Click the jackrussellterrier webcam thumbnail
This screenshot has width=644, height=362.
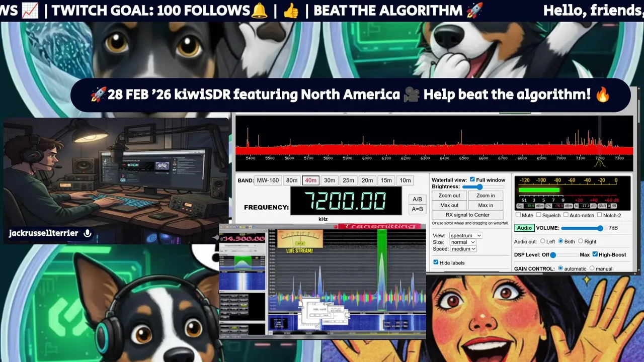(117, 181)
